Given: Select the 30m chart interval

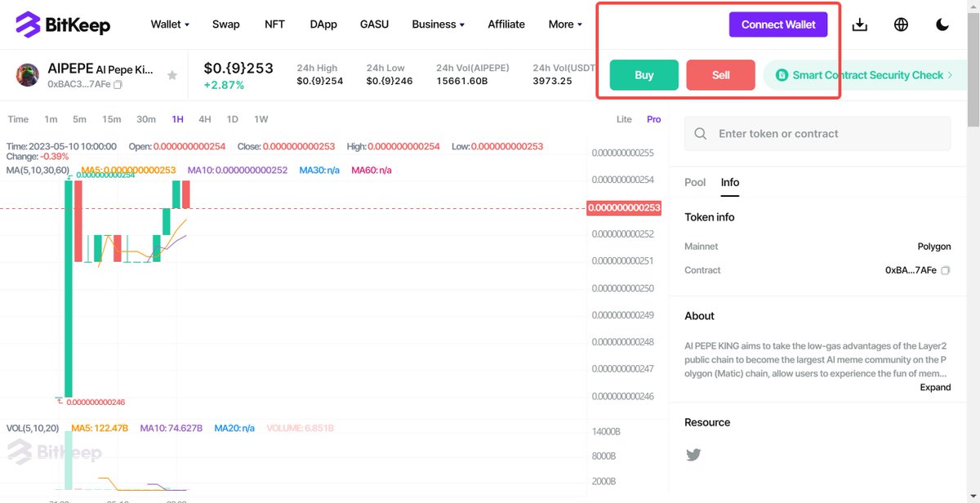Looking at the screenshot, I should [x=146, y=119].
